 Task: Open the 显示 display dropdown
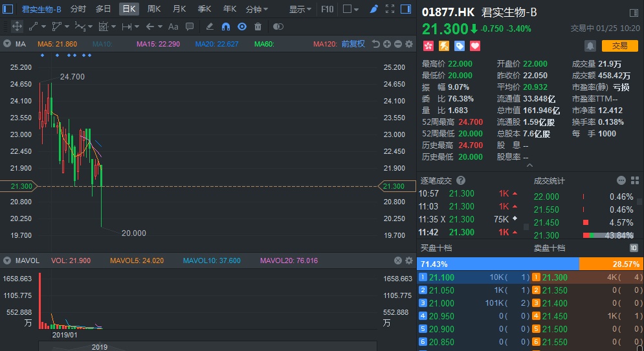[300, 9]
